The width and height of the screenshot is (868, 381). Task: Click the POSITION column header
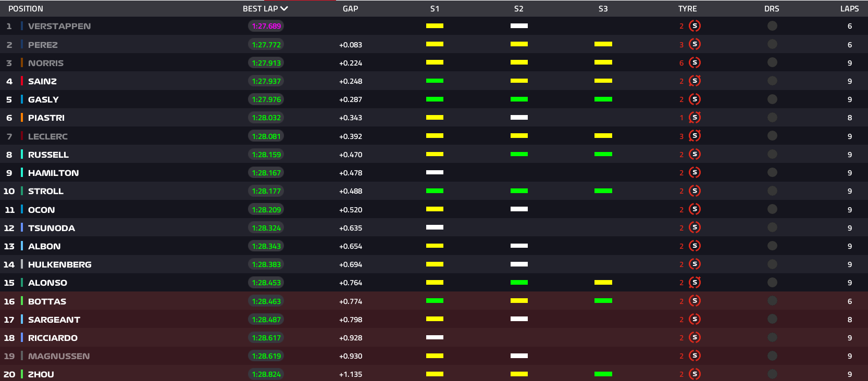click(26, 9)
